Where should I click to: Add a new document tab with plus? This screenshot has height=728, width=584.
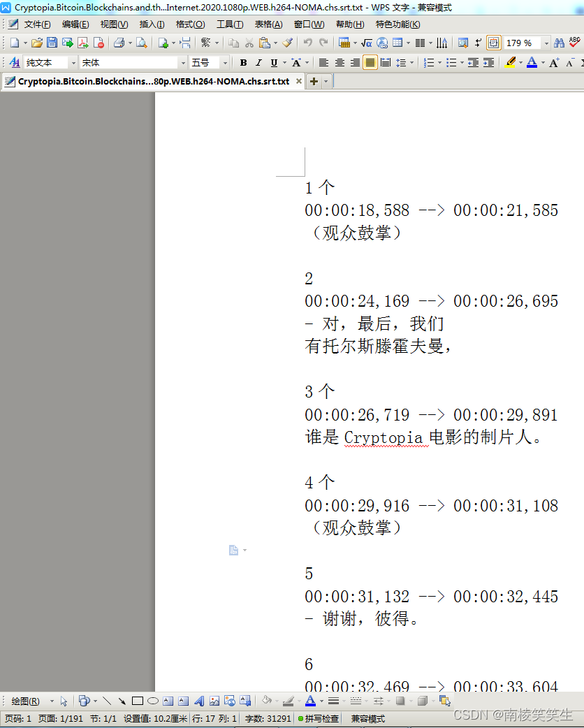(314, 82)
